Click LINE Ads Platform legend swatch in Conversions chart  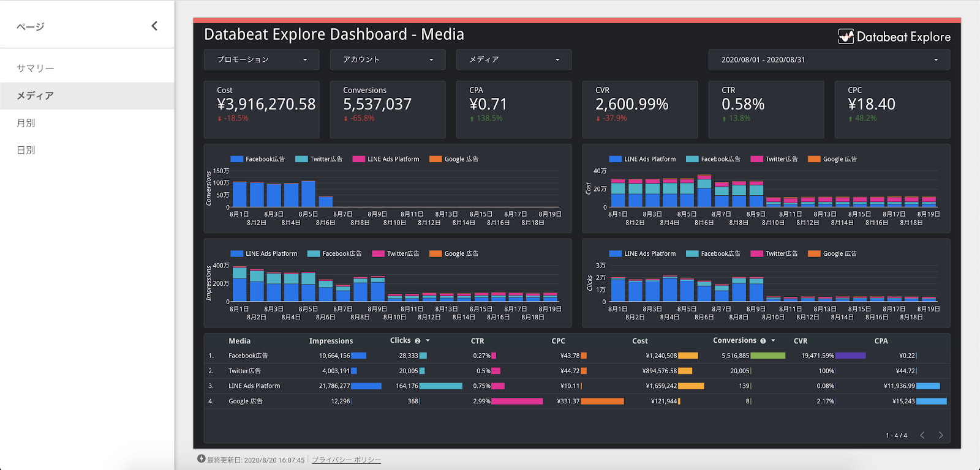coord(359,159)
